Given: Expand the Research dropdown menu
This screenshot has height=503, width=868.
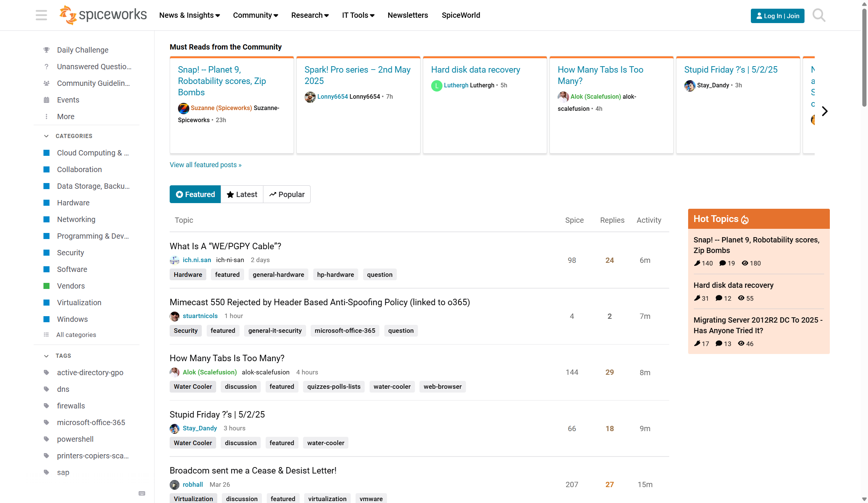Looking at the screenshot, I should click(x=310, y=15).
